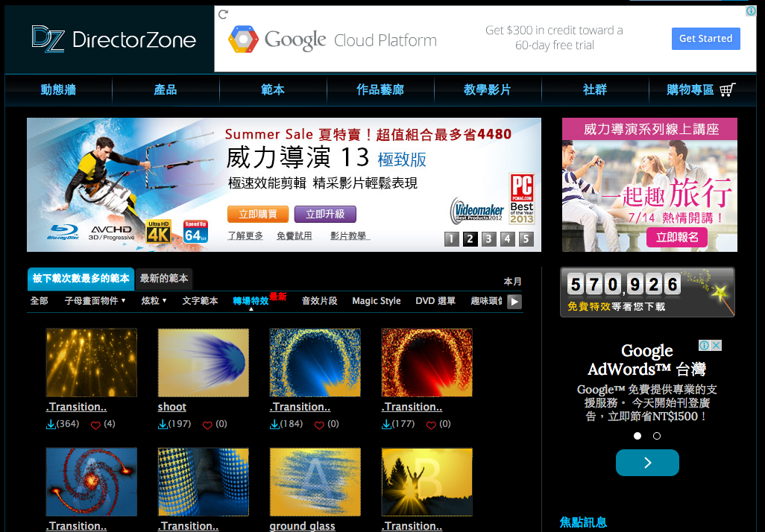765x532 pixels.
Task: Select the DVD 選單 category
Action: [x=435, y=301]
